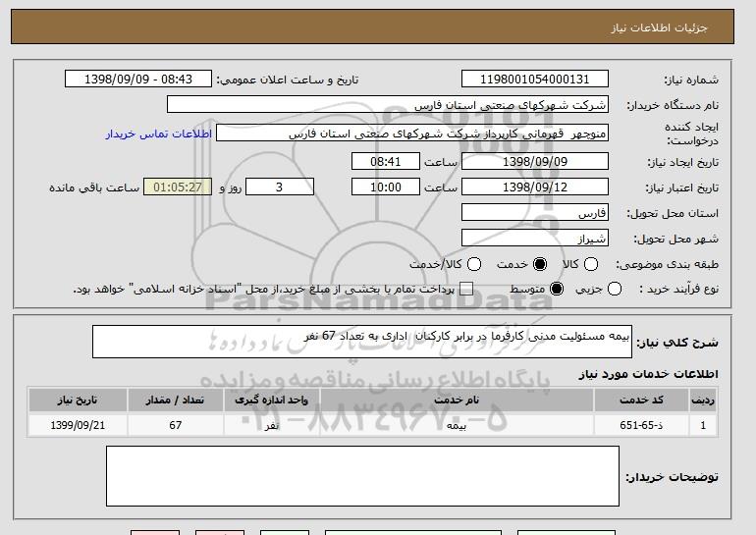Tick the اسناد خزانه اسلامی payment checkbox

click(x=466, y=289)
